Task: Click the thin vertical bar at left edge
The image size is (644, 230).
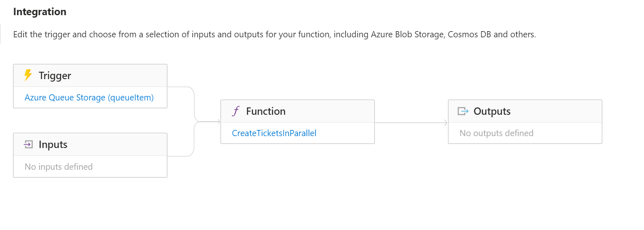Action: tap(0, 34)
